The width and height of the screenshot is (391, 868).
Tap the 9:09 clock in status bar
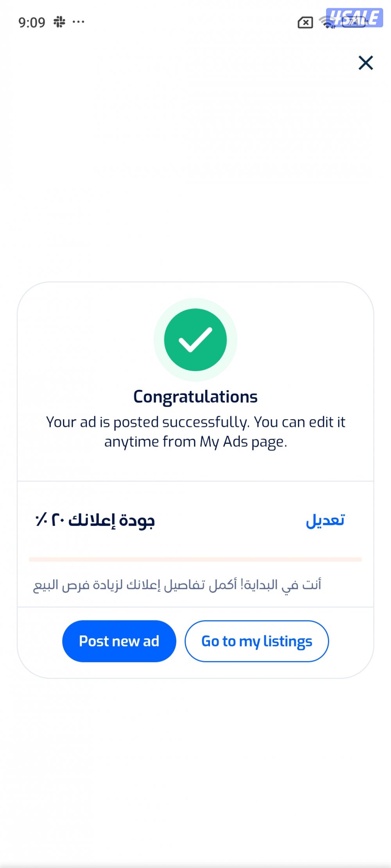click(x=32, y=22)
